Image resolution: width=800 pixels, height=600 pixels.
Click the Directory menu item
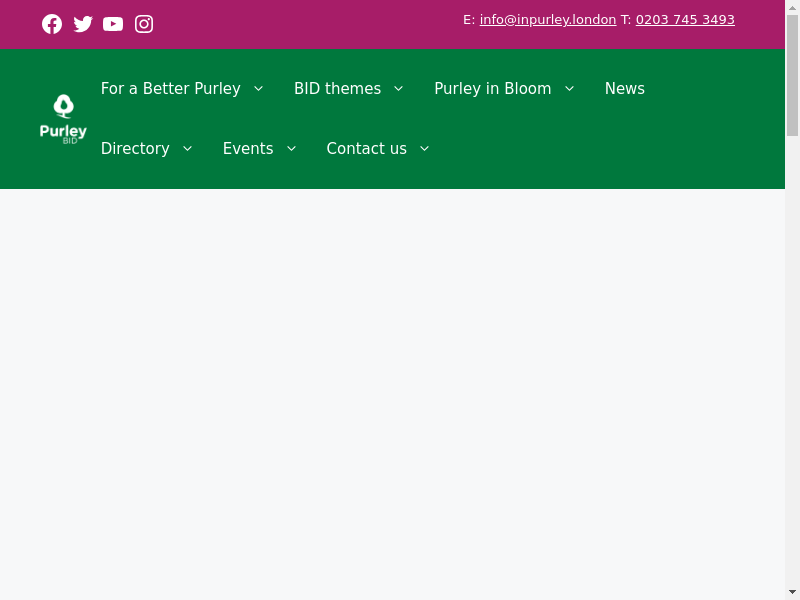tap(135, 149)
